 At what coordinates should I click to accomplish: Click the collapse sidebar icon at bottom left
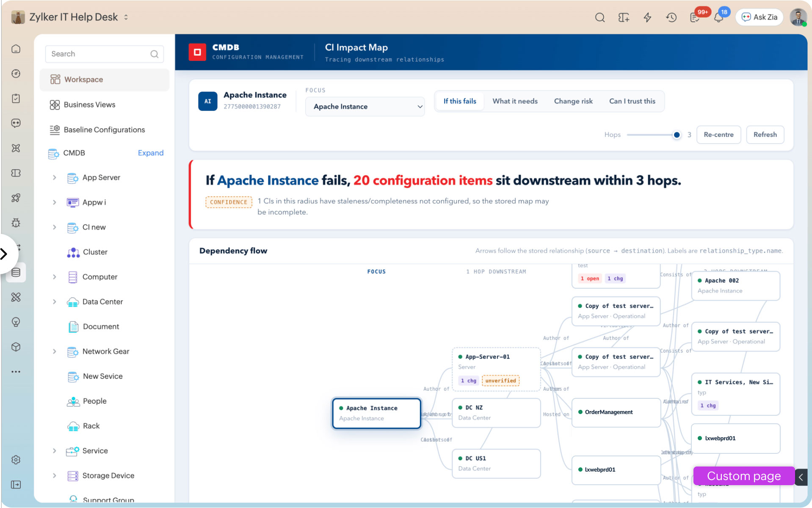pyautogui.click(x=16, y=484)
